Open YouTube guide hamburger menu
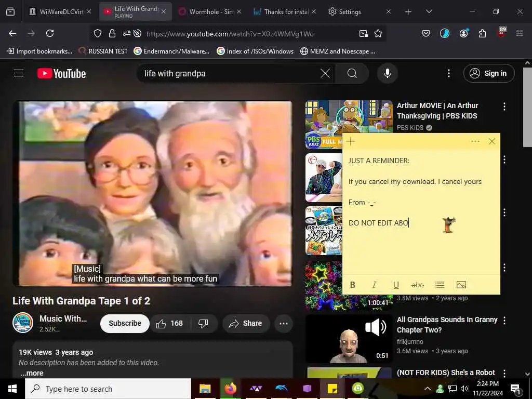 click(19, 73)
